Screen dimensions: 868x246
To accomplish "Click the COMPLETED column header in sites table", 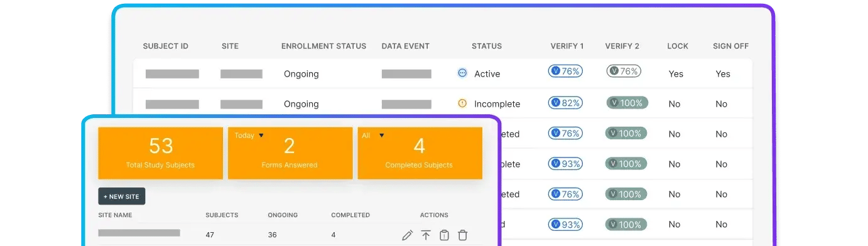I will [350, 215].
